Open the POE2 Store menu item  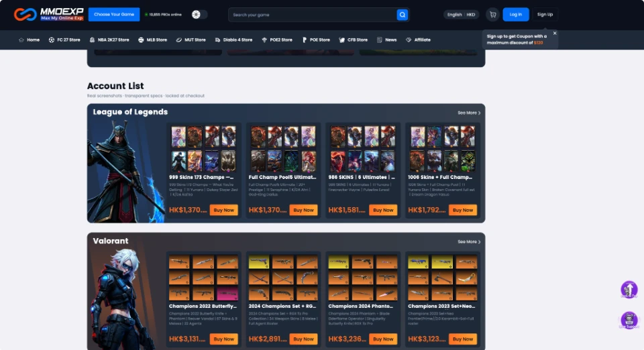point(277,40)
